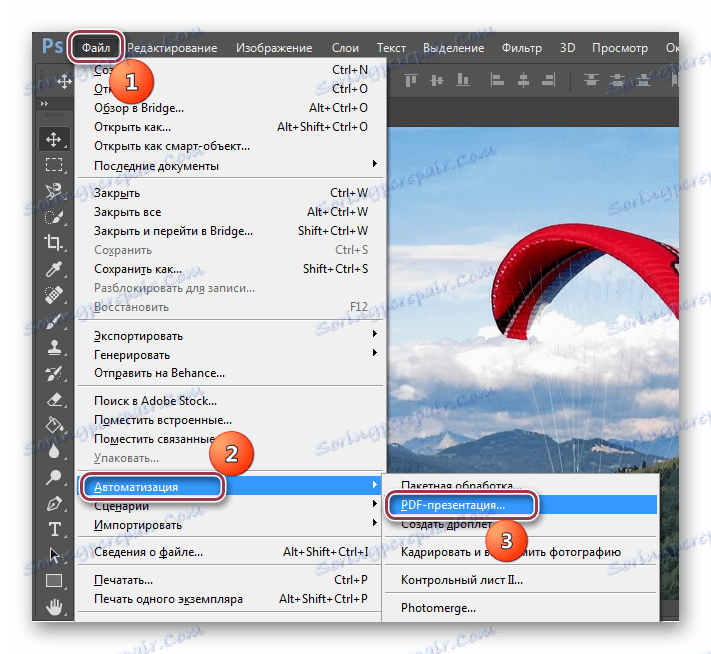Open the 3D menu
The height and width of the screenshot is (654, 711).
pos(567,48)
